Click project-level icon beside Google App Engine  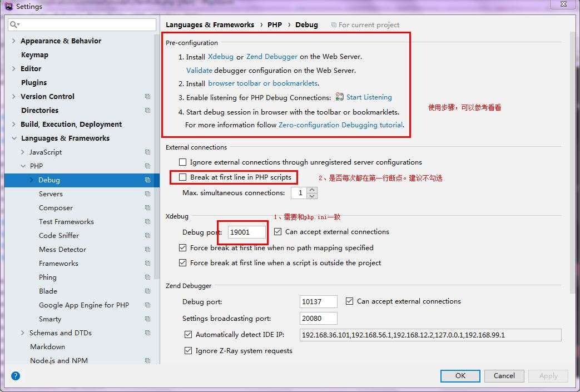tap(147, 305)
